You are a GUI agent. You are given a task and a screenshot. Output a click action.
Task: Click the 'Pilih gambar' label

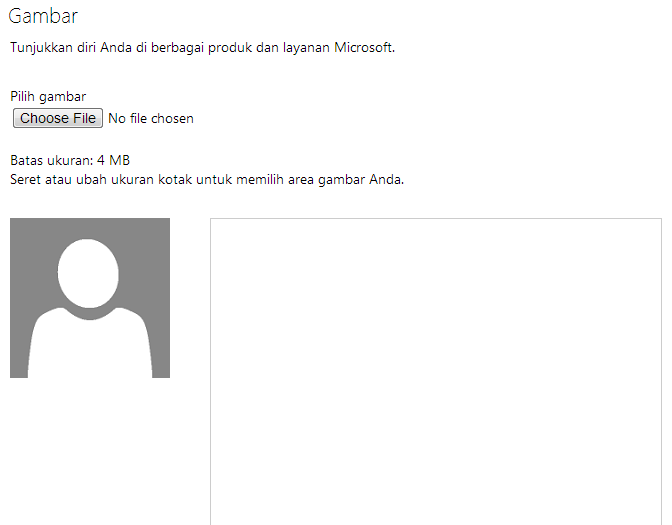[48, 96]
